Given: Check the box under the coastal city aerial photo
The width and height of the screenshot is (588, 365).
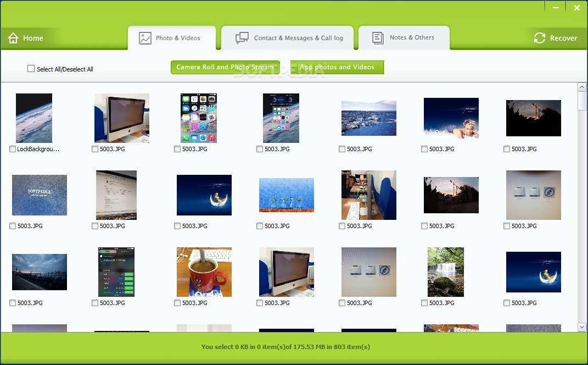Looking at the screenshot, I should [x=342, y=149].
